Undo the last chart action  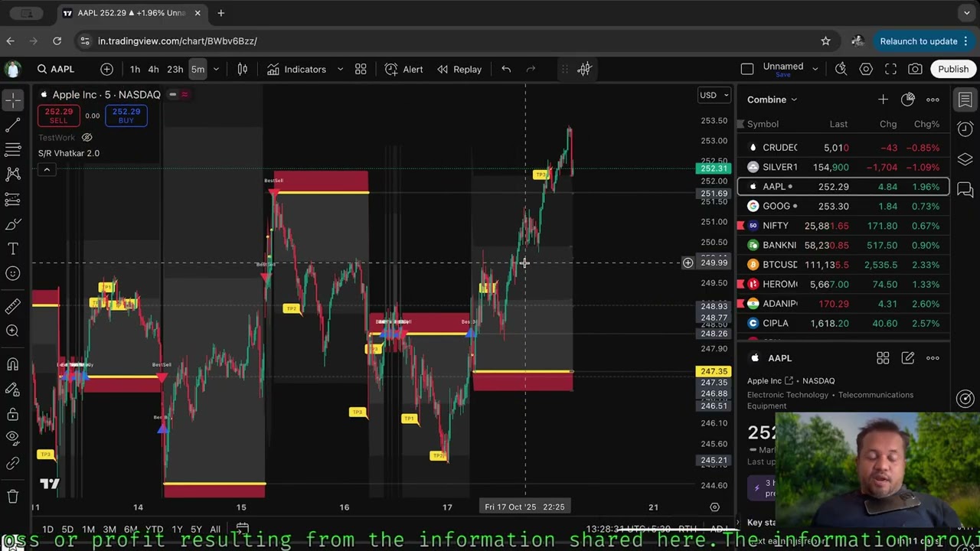[506, 69]
